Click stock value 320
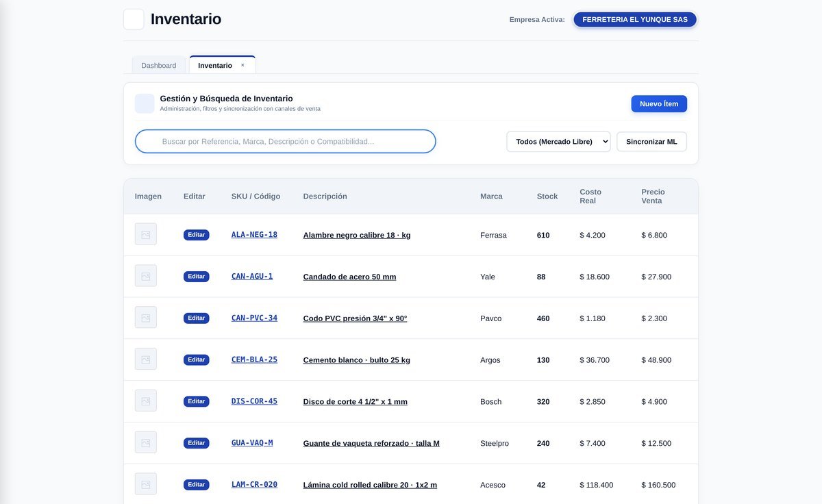The width and height of the screenshot is (822, 504). pyautogui.click(x=543, y=402)
